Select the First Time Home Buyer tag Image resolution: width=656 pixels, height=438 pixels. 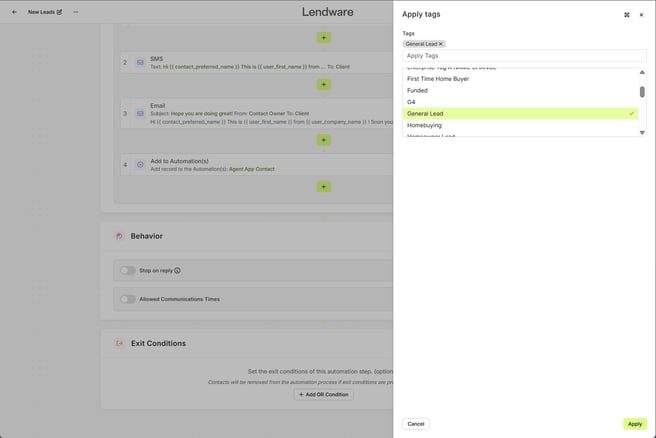pyautogui.click(x=438, y=78)
